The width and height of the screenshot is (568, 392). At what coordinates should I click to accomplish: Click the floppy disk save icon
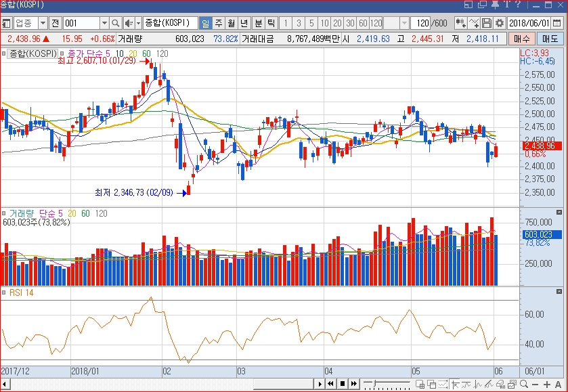pyautogui.click(x=487, y=23)
